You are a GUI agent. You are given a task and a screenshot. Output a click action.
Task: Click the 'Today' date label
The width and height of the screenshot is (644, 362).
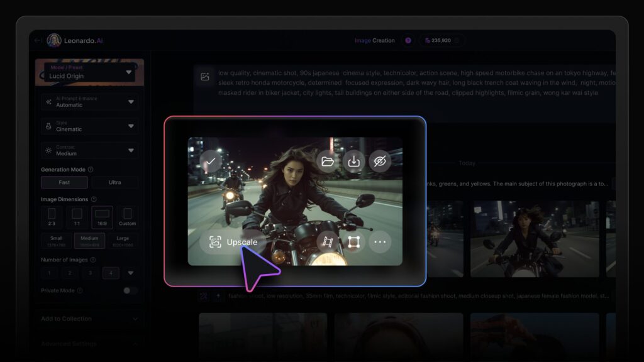point(467,163)
